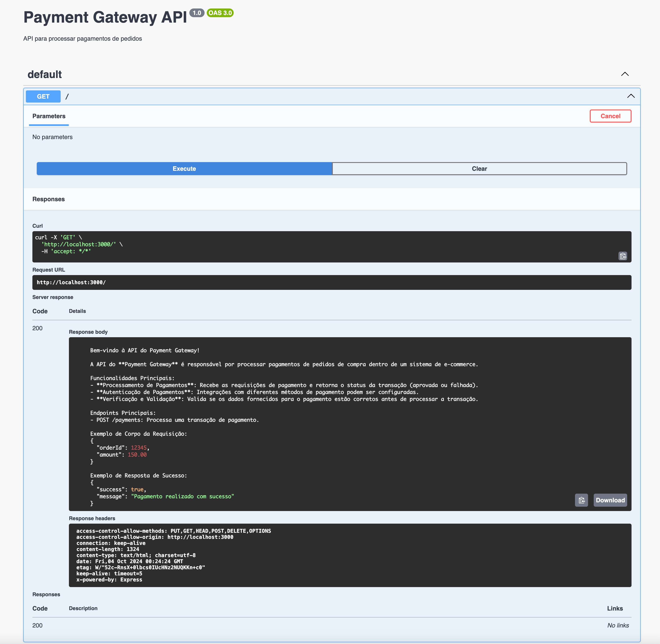
Task: Click the 'Endpoints Principais:' line
Action: [x=123, y=413]
